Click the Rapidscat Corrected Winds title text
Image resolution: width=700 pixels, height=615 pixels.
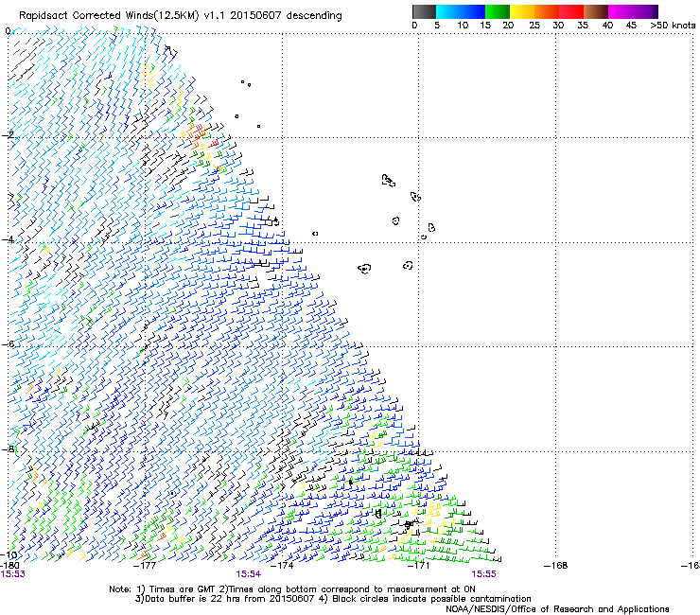(x=181, y=16)
